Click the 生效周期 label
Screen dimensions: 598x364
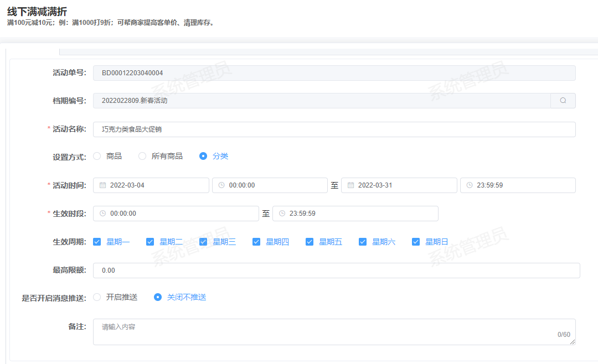(x=69, y=242)
